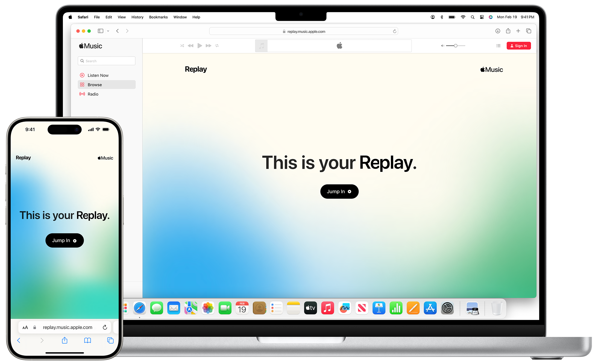Click the reload page icon in Safari
Image resolution: width=598 pixels, height=364 pixels.
pyautogui.click(x=394, y=31)
